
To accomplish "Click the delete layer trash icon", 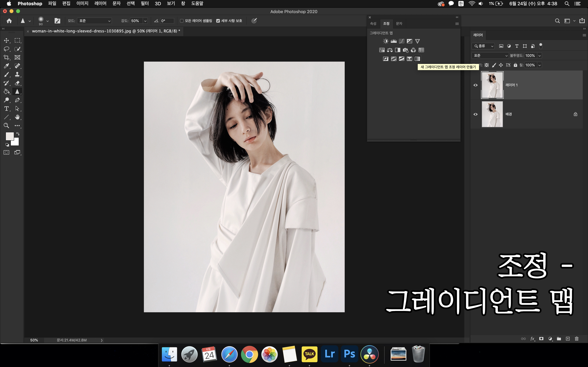I will pyautogui.click(x=577, y=339).
